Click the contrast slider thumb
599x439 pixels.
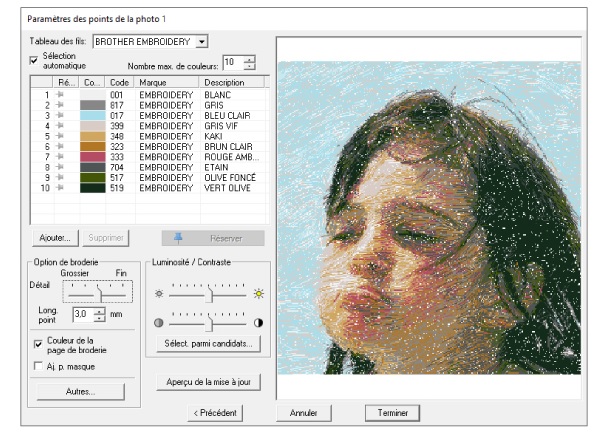(209, 323)
